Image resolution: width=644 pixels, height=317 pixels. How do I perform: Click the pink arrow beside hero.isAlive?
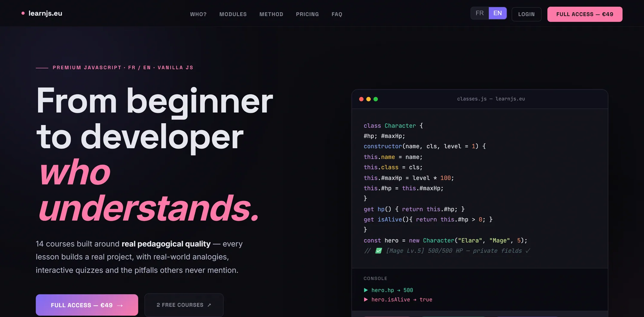[x=366, y=300]
